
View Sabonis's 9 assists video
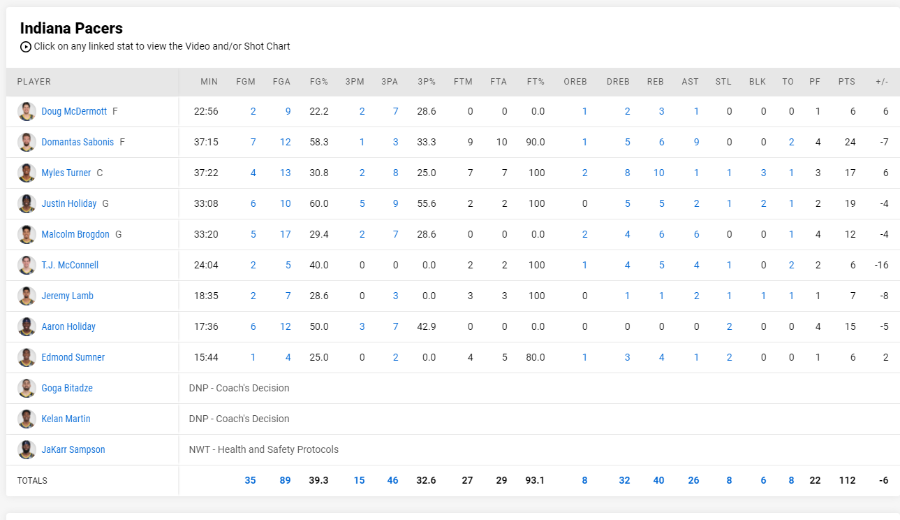pos(696,142)
